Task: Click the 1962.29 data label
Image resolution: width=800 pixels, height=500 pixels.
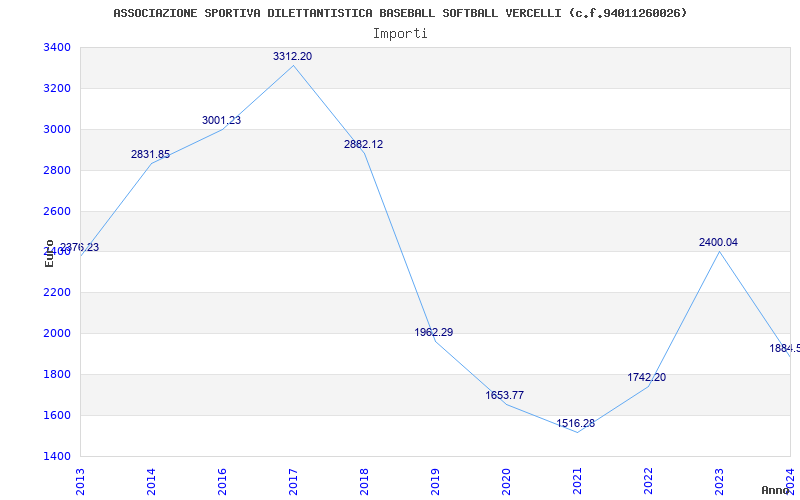Action: (434, 333)
